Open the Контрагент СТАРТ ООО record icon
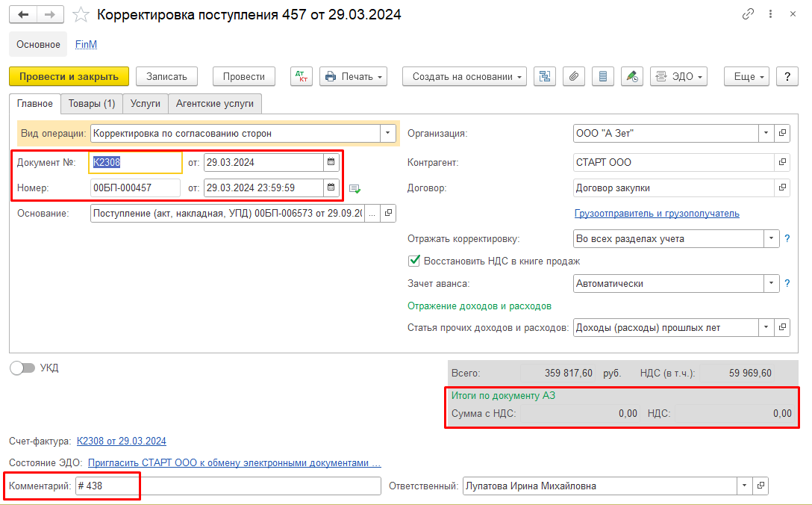 click(x=782, y=162)
